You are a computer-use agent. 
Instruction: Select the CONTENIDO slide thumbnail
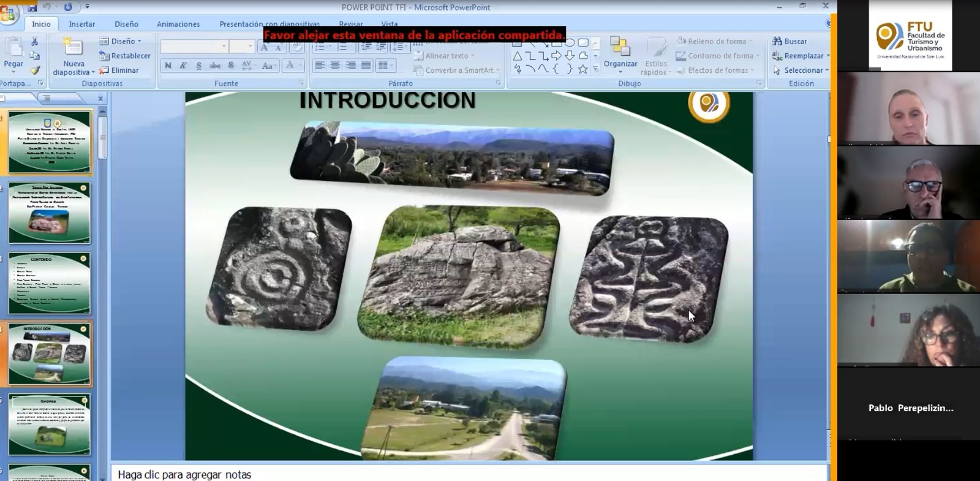pyautogui.click(x=50, y=284)
